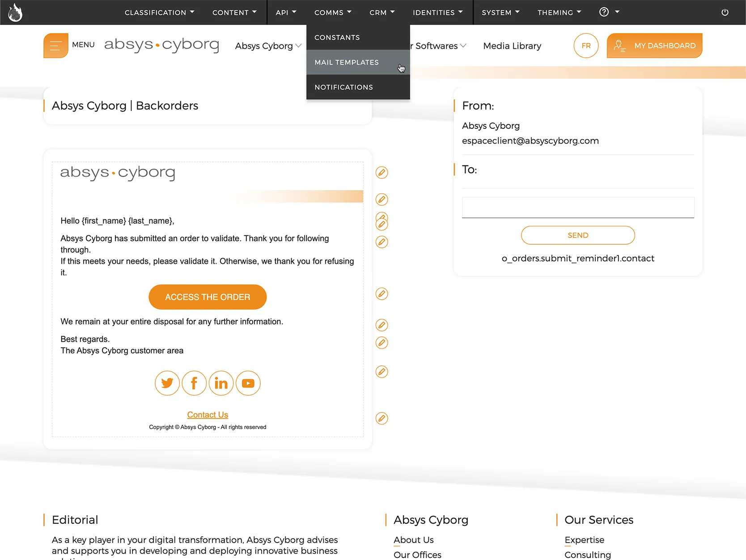Click the SEND button
746x560 pixels.
click(578, 235)
